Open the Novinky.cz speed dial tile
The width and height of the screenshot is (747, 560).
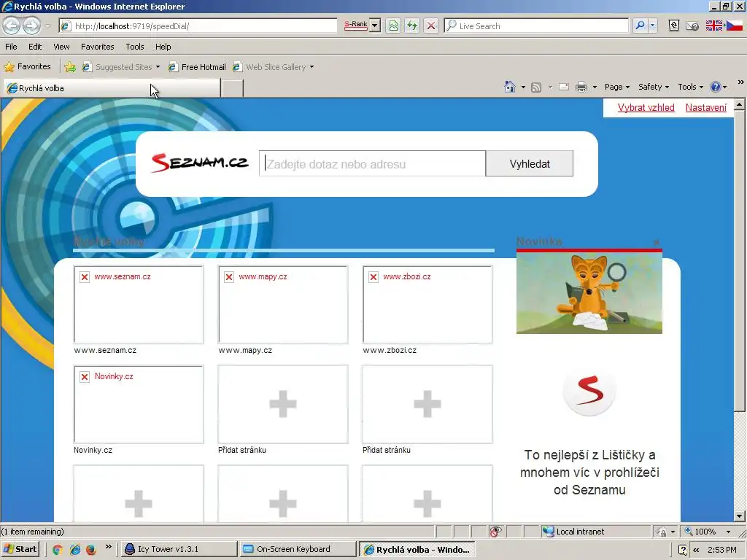click(139, 404)
